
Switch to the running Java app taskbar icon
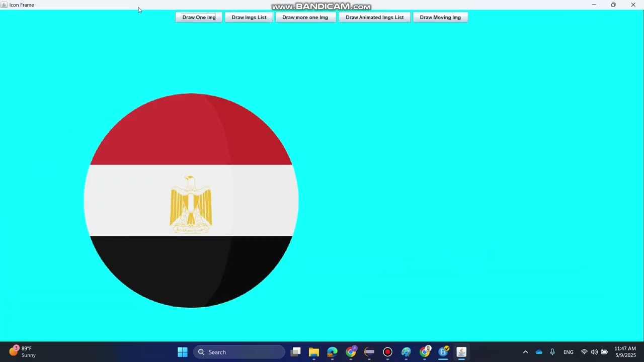[x=461, y=352]
